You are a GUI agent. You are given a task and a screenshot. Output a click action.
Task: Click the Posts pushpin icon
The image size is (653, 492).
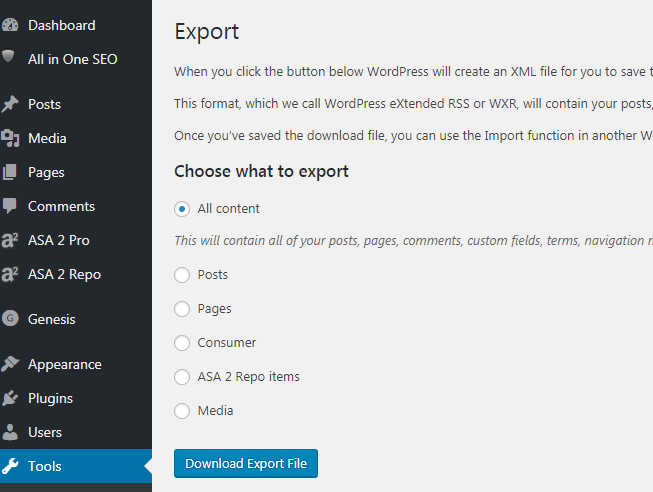point(10,104)
